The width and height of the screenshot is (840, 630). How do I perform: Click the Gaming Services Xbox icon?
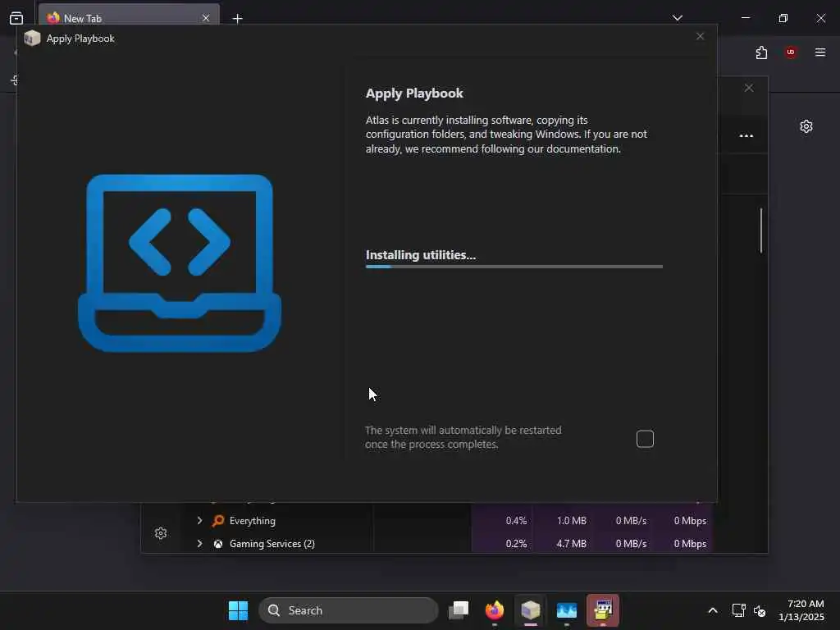coord(218,544)
